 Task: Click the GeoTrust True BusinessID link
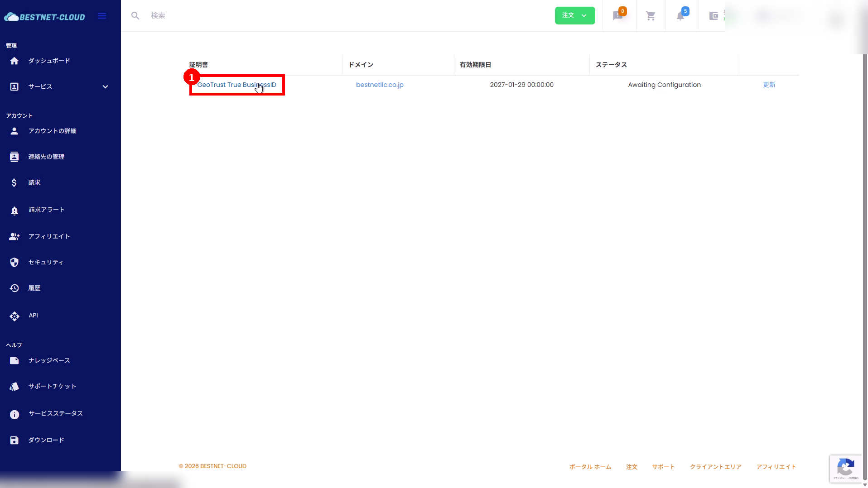pos(236,85)
